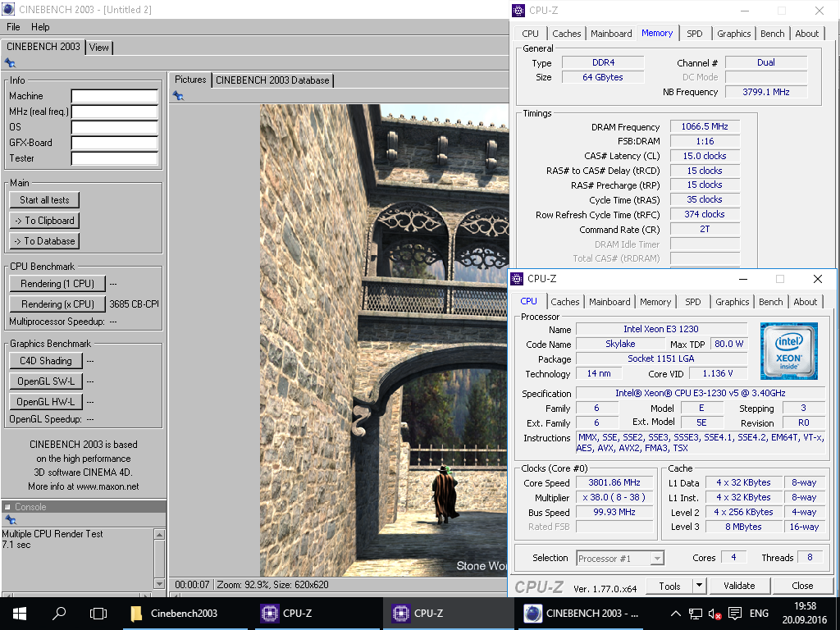Open SPD tab in front CPU-Z window

(692, 302)
